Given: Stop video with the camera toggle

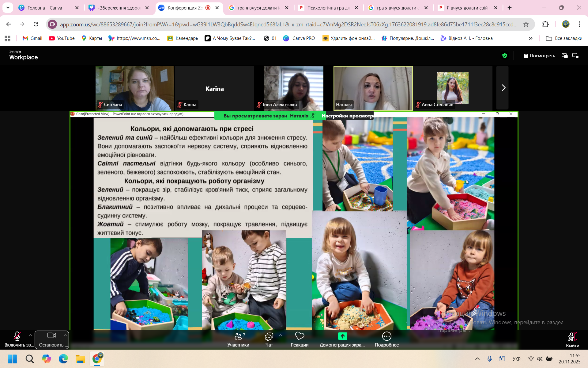Looking at the screenshot, I should click(51, 336).
